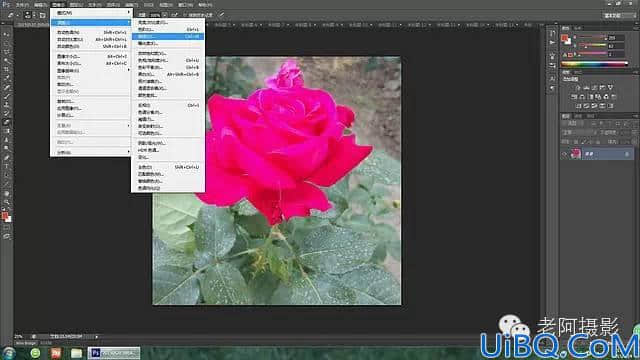Add a Brightness/Contrast adjustment from Adjustments panel
Image resolution: width=640 pixels, height=360 pixels.
(x=578, y=87)
